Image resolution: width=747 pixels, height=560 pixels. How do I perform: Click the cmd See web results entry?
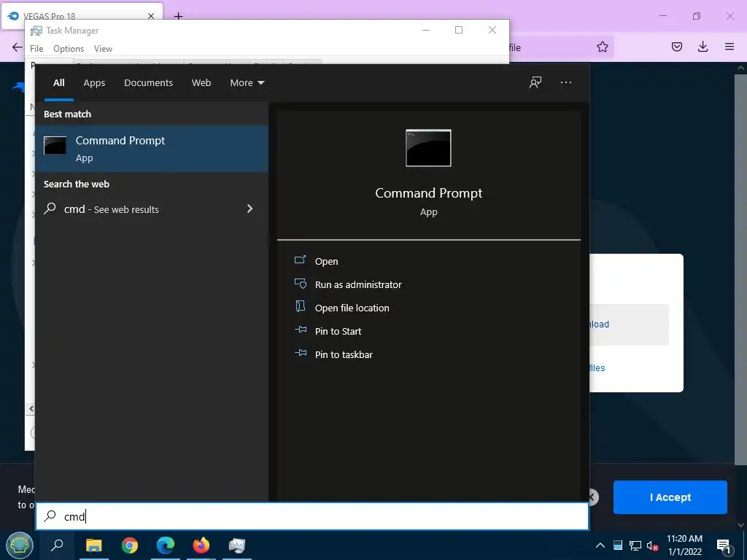click(x=152, y=209)
